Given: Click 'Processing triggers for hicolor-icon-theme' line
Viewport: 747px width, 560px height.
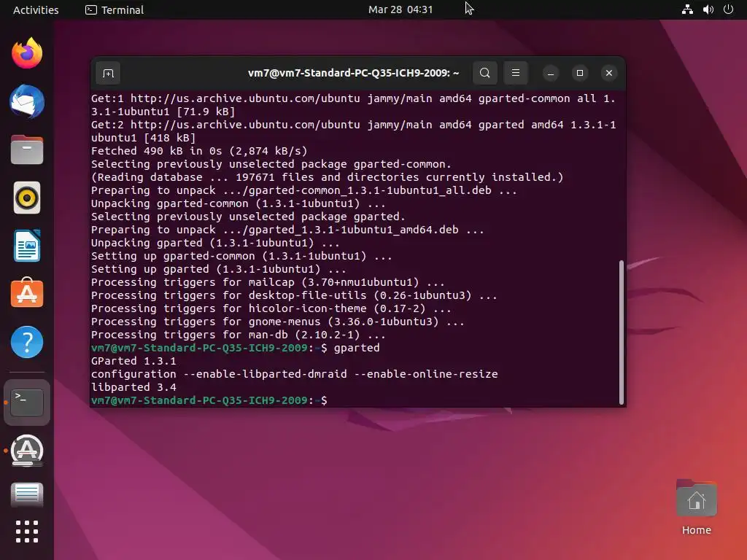Looking at the screenshot, I should click(x=271, y=308).
